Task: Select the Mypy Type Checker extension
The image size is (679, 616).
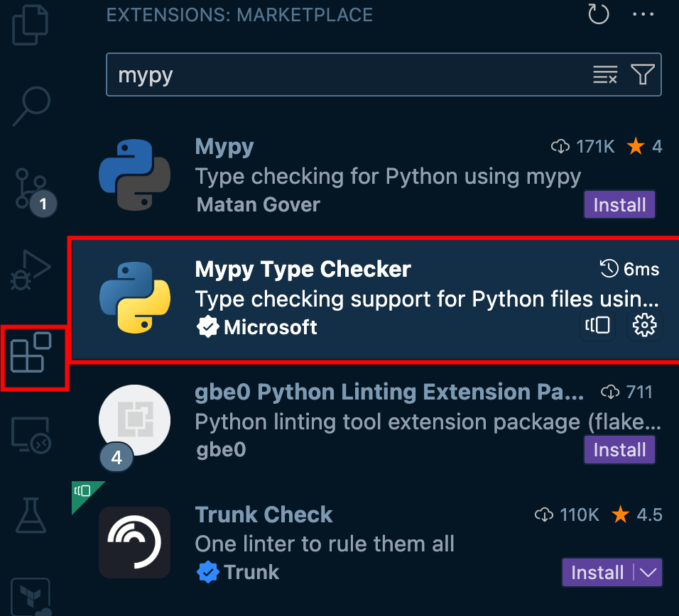Action: (x=375, y=299)
